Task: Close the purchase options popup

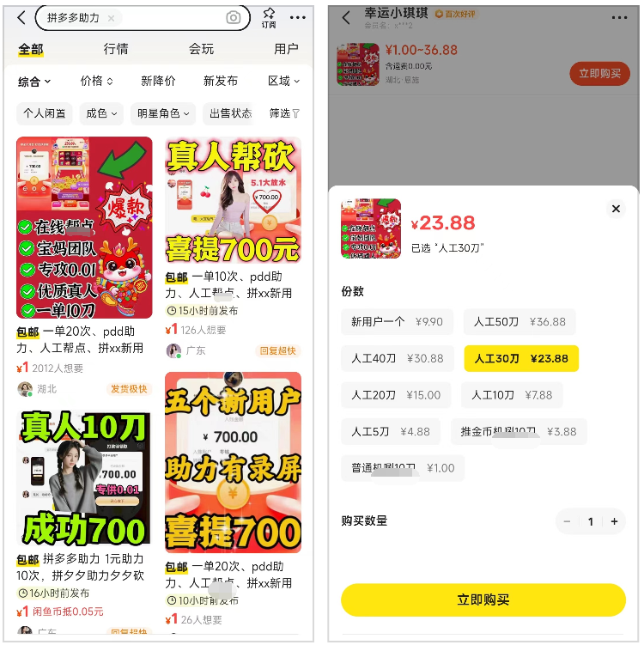Action: 616,209
